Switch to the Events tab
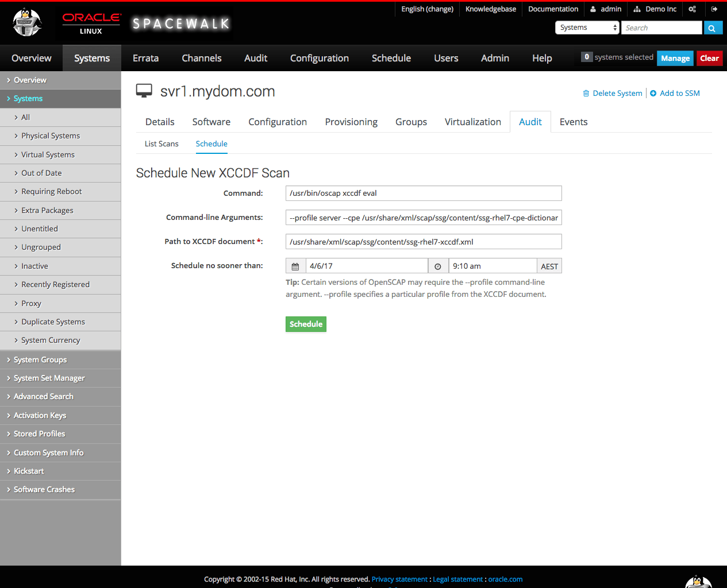 coord(574,122)
